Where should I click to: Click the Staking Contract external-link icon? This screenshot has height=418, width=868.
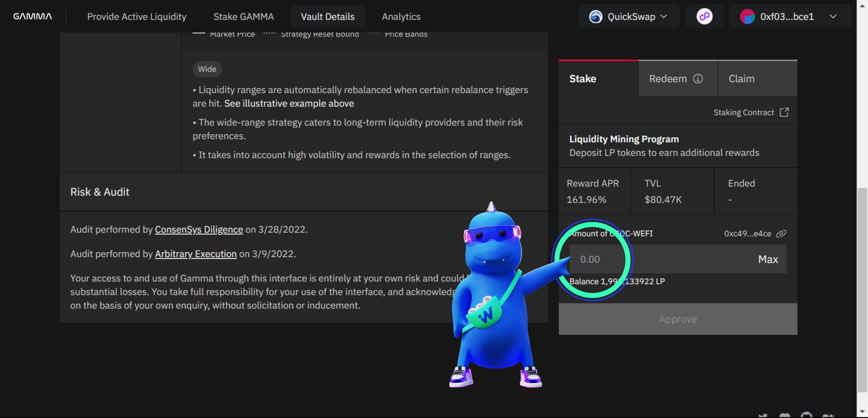pyautogui.click(x=784, y=112)
